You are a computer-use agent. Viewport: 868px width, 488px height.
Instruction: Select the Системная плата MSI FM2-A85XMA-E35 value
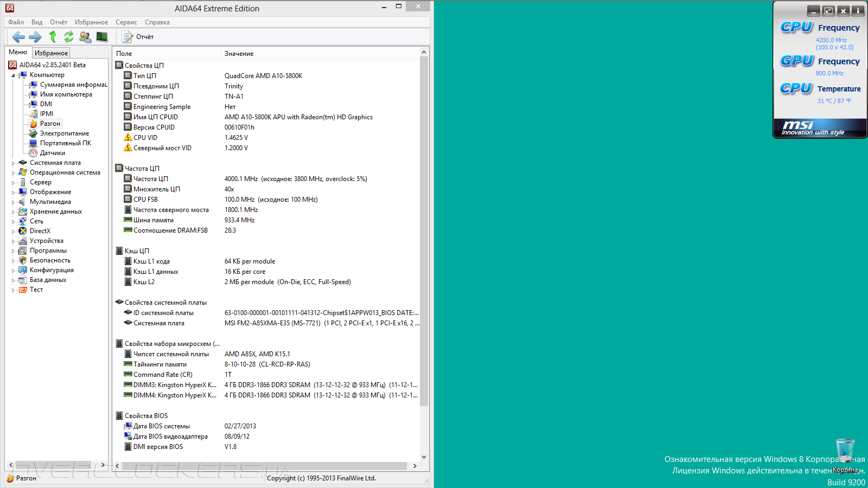coord(322,323)
